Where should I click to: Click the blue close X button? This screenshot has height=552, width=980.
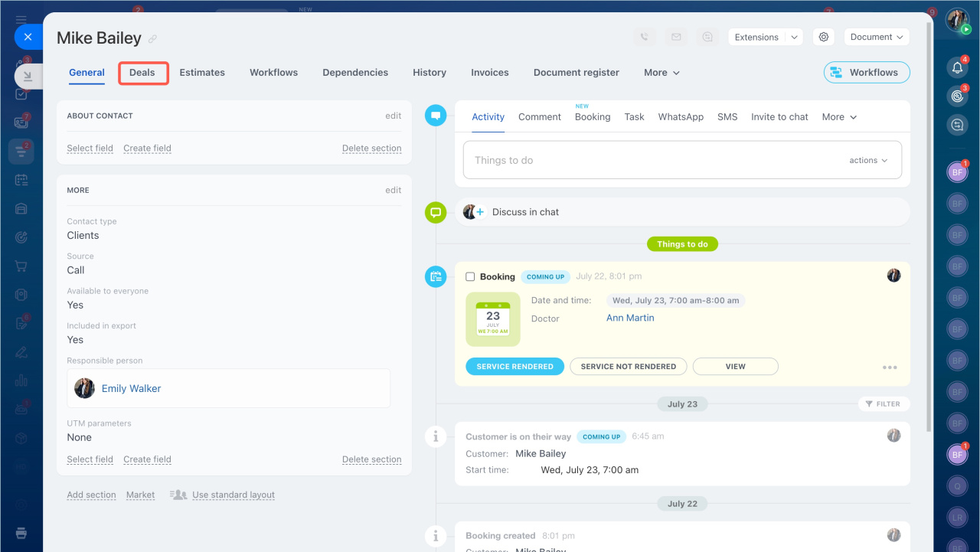pos(28,37)
